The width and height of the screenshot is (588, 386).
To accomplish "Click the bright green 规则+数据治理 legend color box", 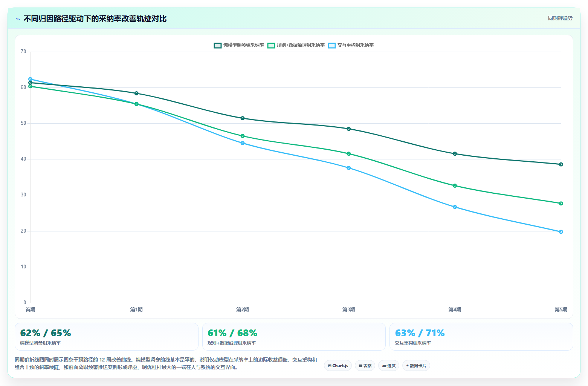I will click(271, 45).
